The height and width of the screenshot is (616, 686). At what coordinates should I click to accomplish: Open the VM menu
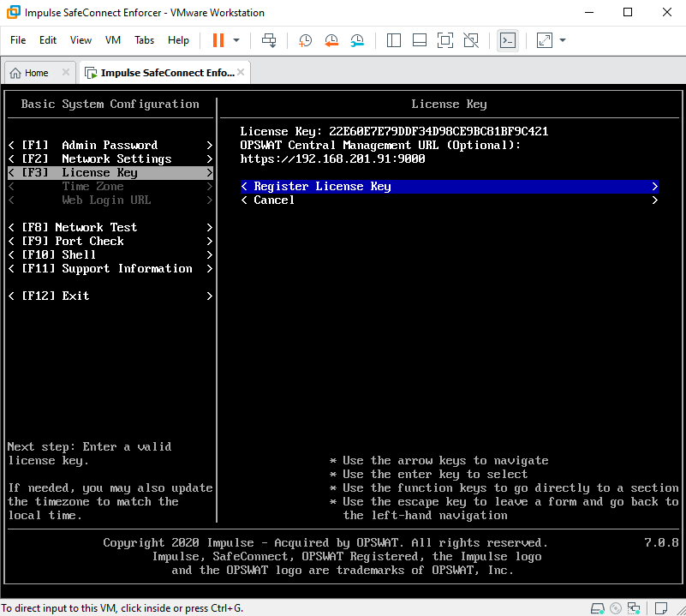coord(113,40)
